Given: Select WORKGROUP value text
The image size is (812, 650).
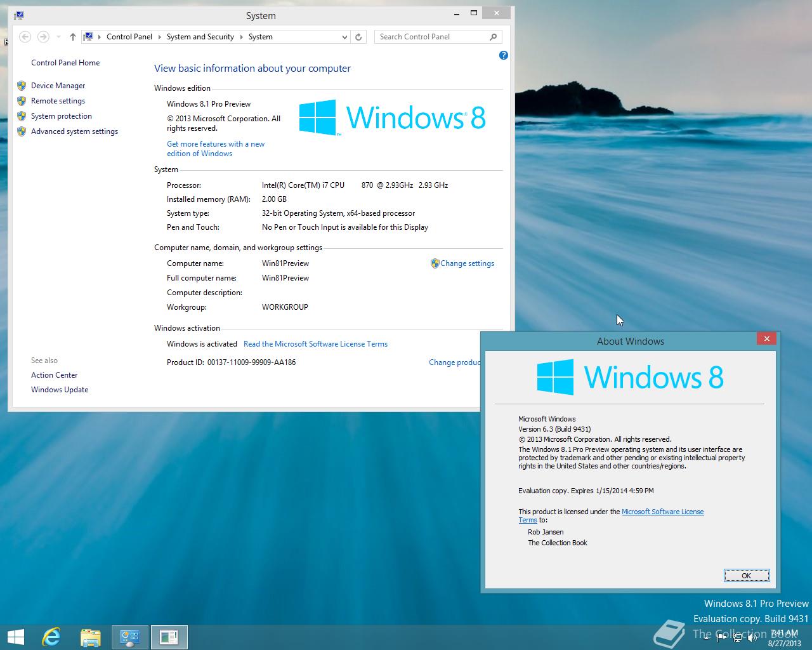Looking at the screenshot, I should click(285, 307).
